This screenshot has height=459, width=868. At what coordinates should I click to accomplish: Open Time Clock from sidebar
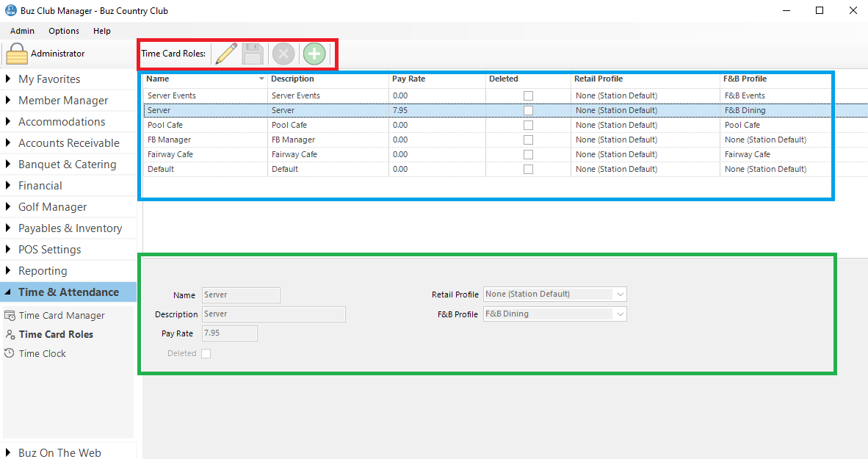(43, 354)
